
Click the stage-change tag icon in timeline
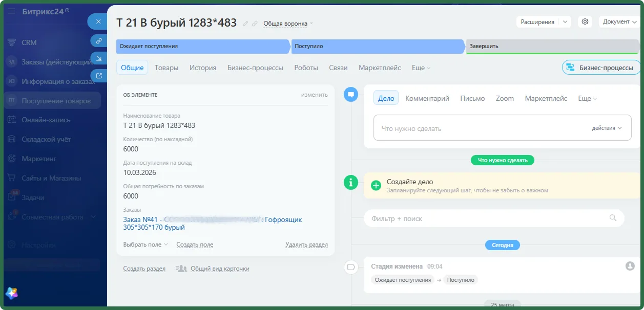[x=351, y=267]
